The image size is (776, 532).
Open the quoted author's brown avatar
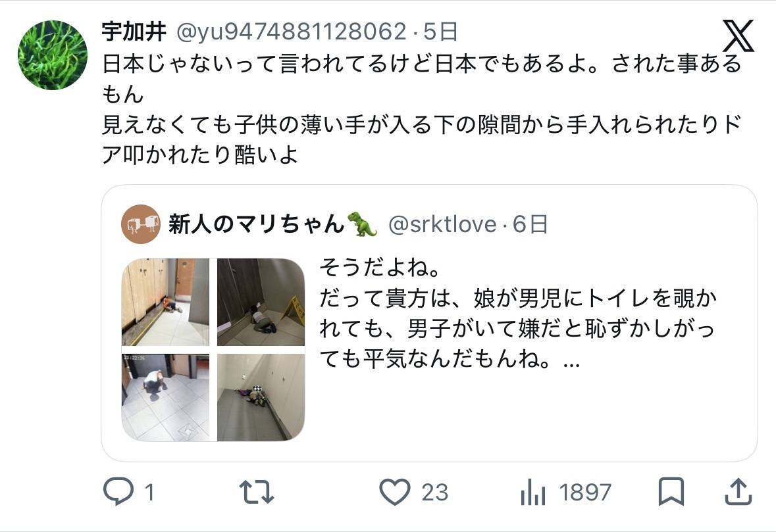(141, 224)
